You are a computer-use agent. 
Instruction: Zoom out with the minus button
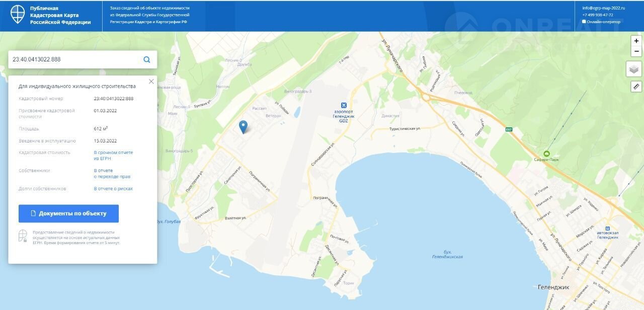tap(636, 51)
